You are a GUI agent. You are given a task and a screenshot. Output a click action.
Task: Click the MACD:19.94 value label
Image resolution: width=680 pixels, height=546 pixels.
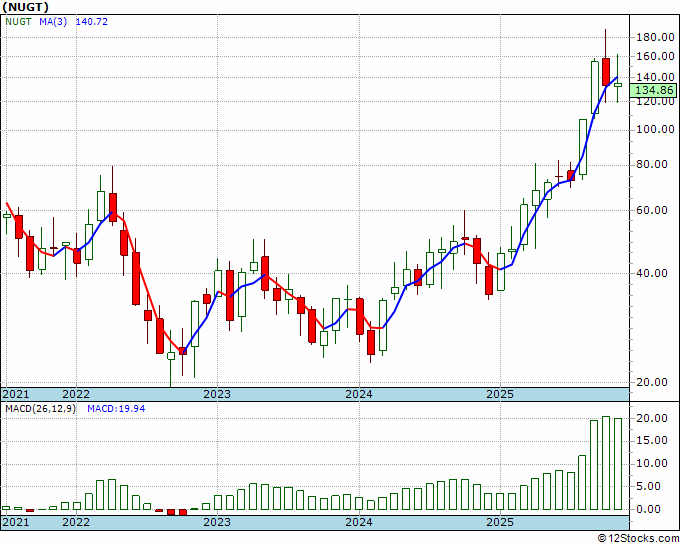pyautogui.click(x=116, y=409)
